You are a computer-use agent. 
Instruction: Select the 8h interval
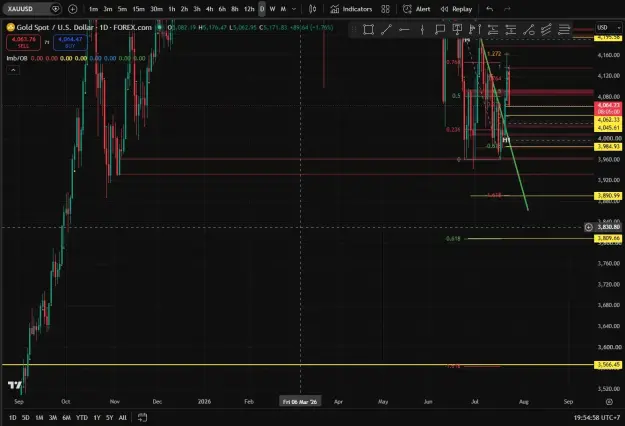pos(235,9)
